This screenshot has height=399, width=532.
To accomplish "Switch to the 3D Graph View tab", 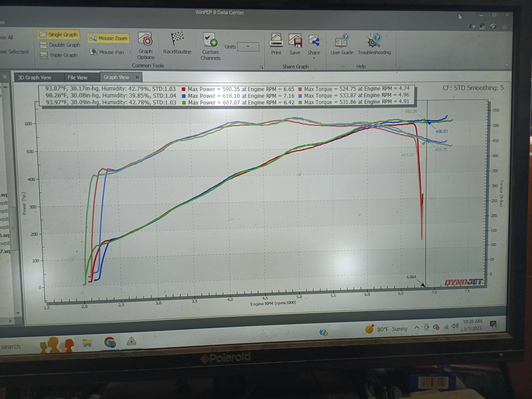I will [x=35, y=77].
